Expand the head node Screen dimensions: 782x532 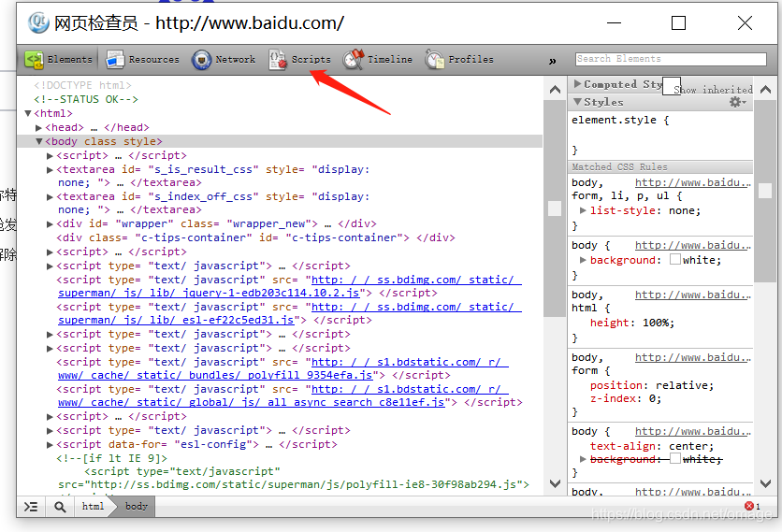[38, 128]
